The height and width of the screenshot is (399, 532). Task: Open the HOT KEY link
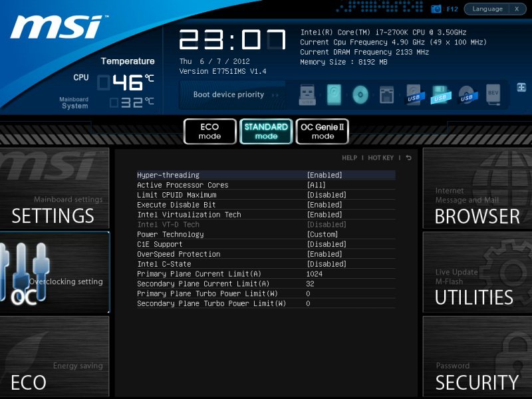click(x=380, y=158)
